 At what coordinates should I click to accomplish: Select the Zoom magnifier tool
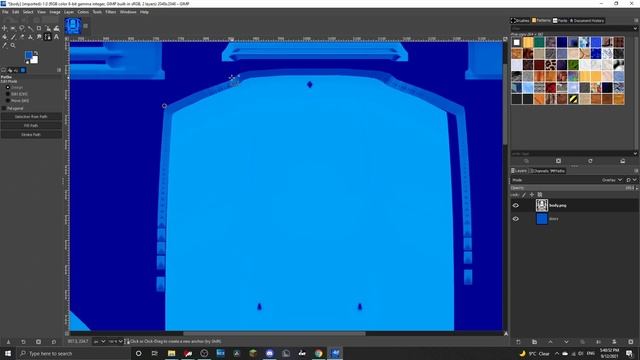click(x=13, y=45)
